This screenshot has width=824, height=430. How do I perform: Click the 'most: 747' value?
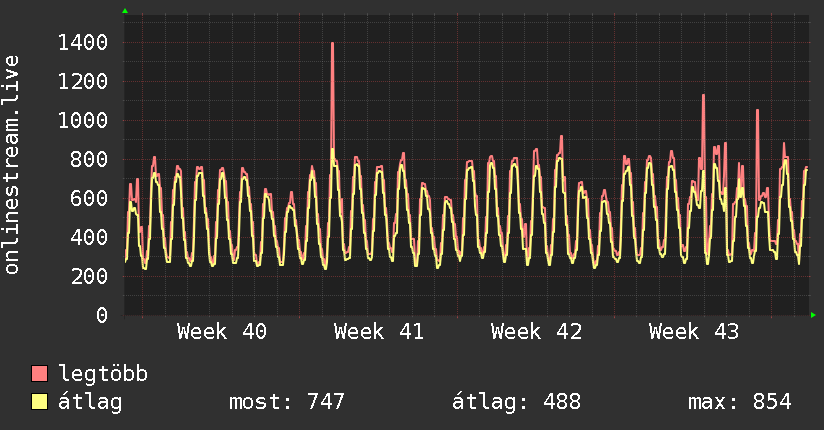pyautogui.click(x=287, y=402)
